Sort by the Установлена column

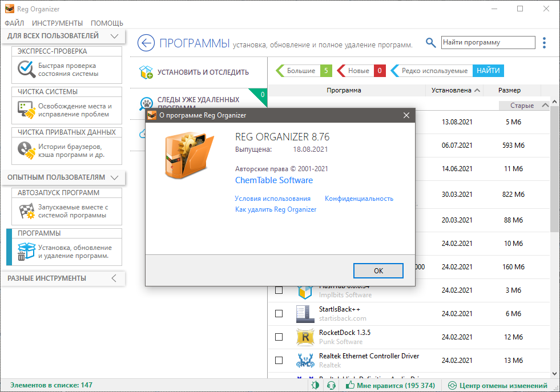pos(454,90)
